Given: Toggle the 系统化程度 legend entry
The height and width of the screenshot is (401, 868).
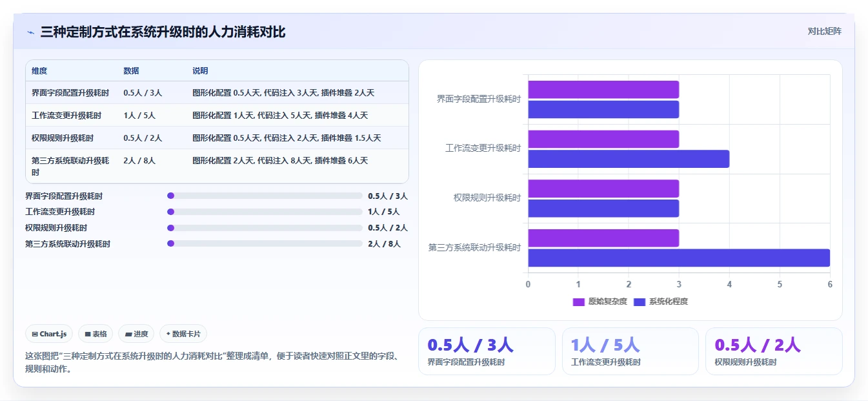Looking at the screenshot, I should pyautogui.click(x=661, y=302).
